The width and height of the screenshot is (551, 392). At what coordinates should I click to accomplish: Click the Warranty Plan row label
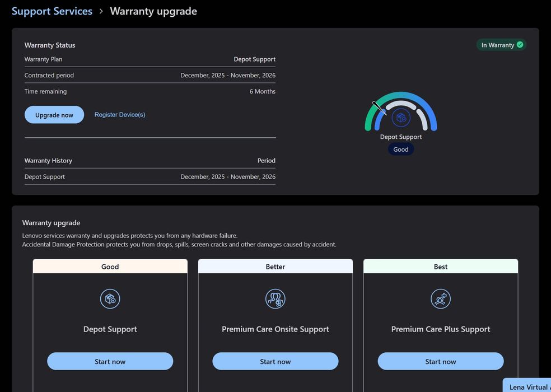click(43, 59)
